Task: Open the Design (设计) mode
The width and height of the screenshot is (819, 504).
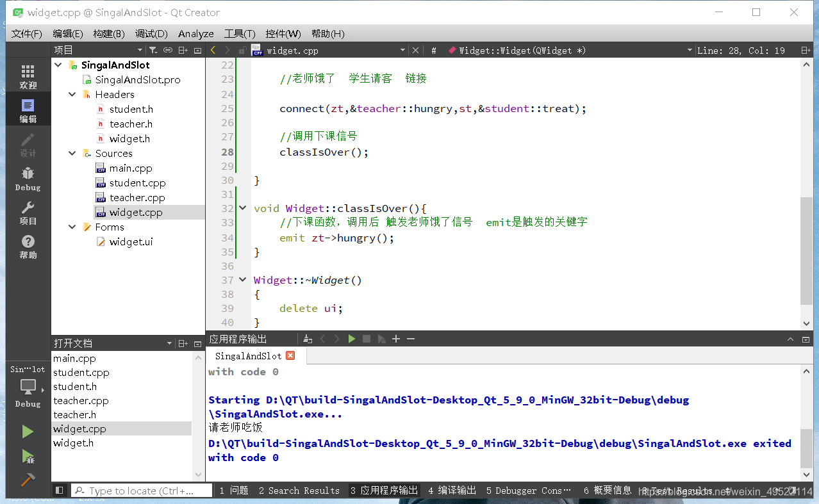Action: click(x=28, y=145)
